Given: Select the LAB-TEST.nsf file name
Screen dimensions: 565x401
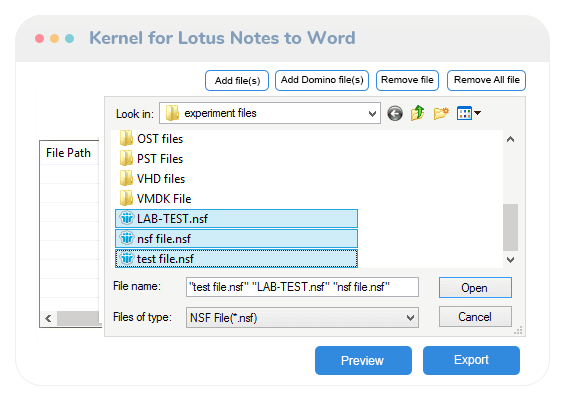Looking at the screenshot, I should tap(172, 218).
